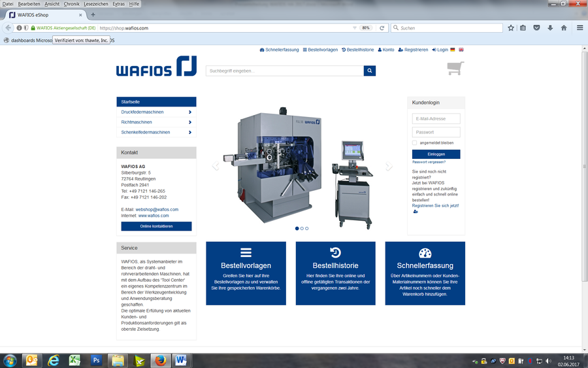Open the Ansicht menu
588x368 pixels.
[52, 4]
